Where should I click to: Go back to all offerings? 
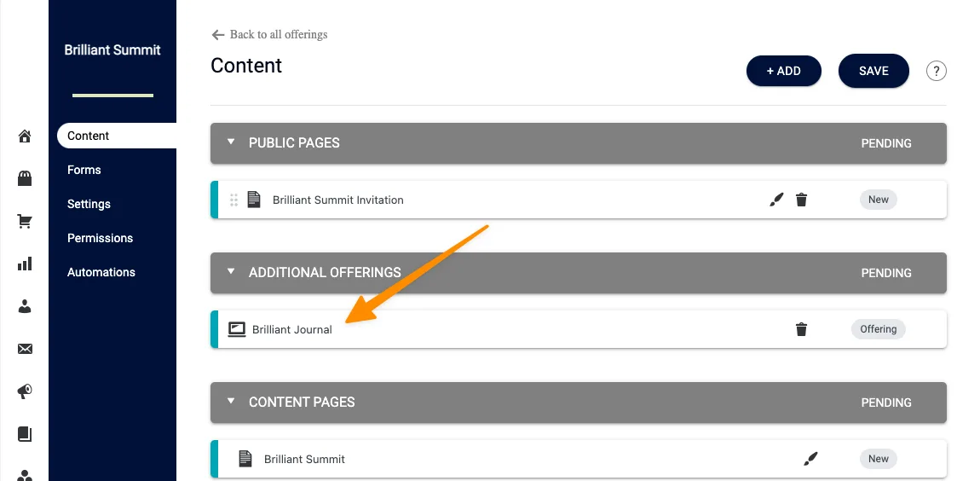(x=269, y=34)
